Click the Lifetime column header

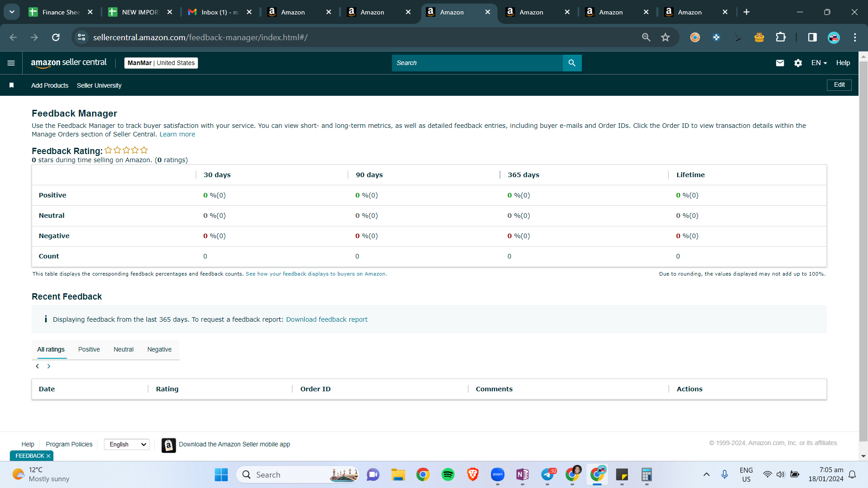(x=690, y=175)
